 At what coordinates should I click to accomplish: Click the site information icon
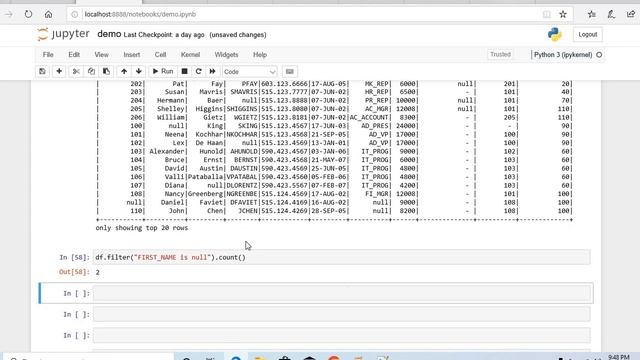click(x=75, y=14)
